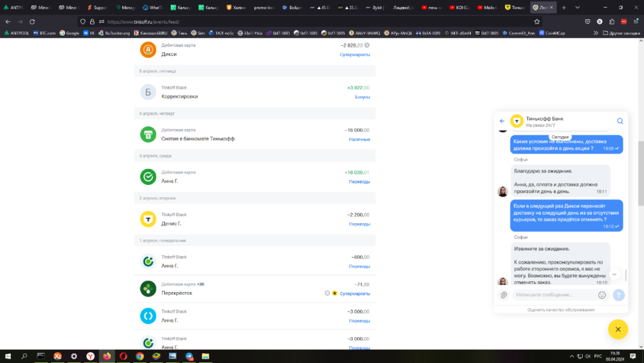This screenshot has width=644, height=363.
Task: Attach a file with paperclip icon
Action: [x=504, y=295]
